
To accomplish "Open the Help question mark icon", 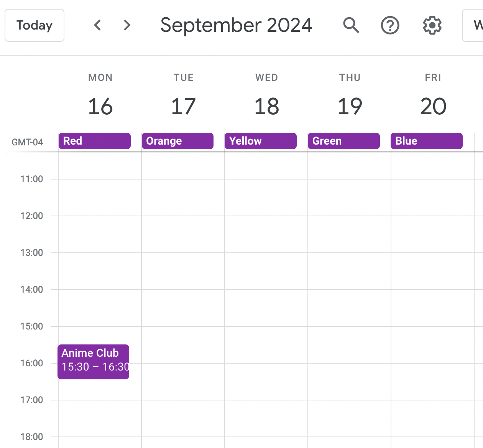I will click(390, 25).
